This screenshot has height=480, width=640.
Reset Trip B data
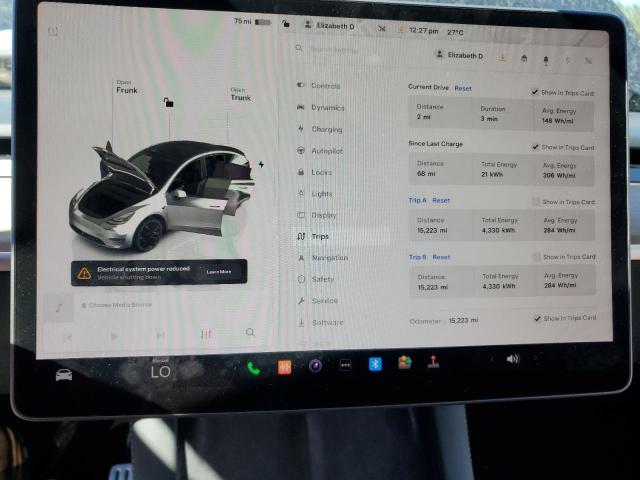(441, 257)
